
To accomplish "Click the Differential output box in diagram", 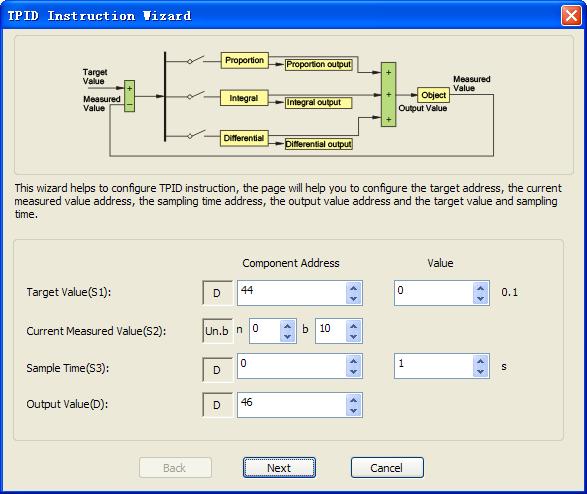I will click(319, 144).
